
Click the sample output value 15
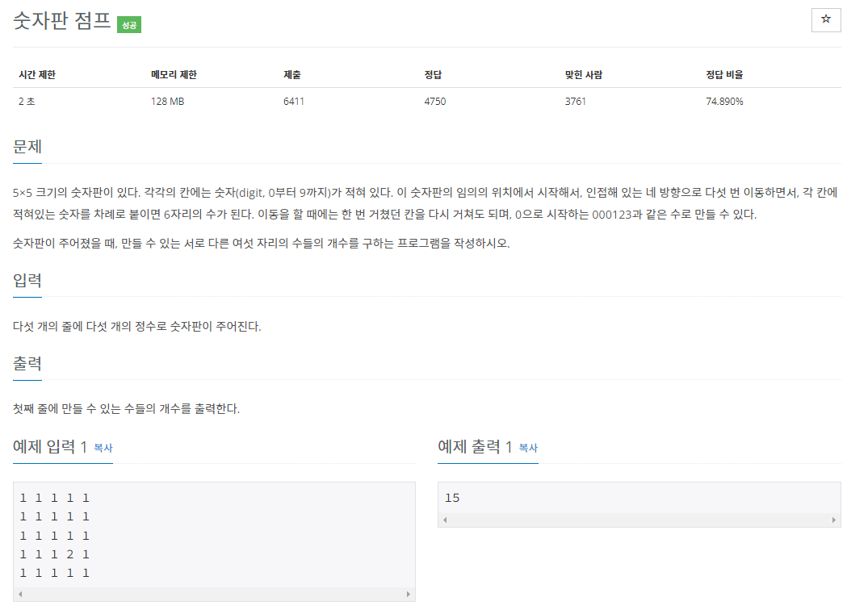point(452,498)
